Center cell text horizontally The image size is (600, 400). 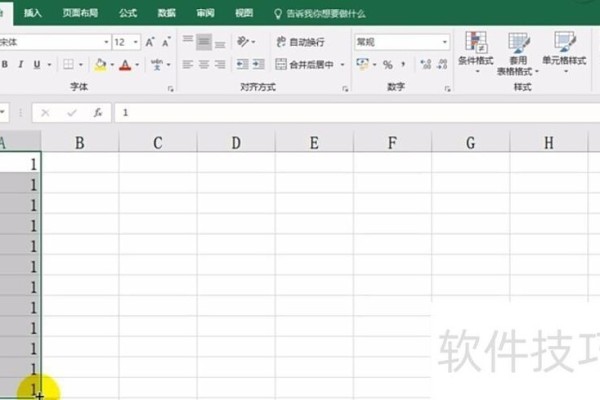pos(204,64)
